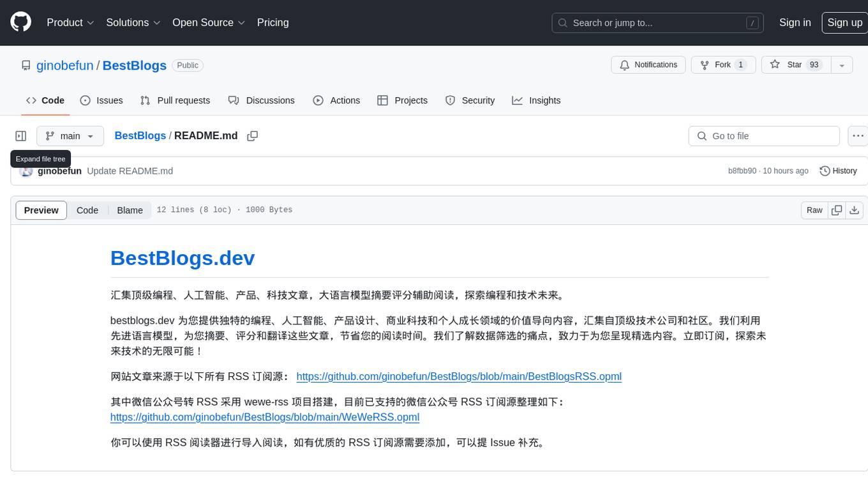
Task: Open the main branch selector
Action: tap(70, 136)
